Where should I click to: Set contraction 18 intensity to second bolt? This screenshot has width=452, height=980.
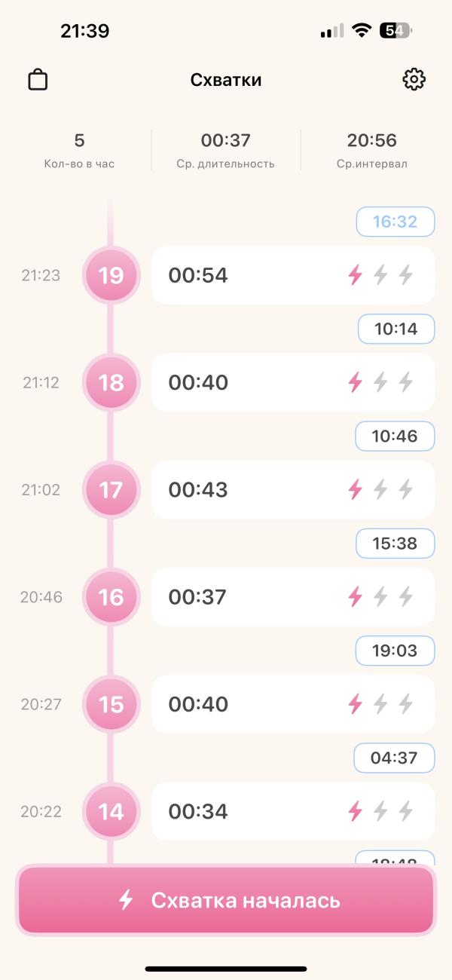coord(380,382)
